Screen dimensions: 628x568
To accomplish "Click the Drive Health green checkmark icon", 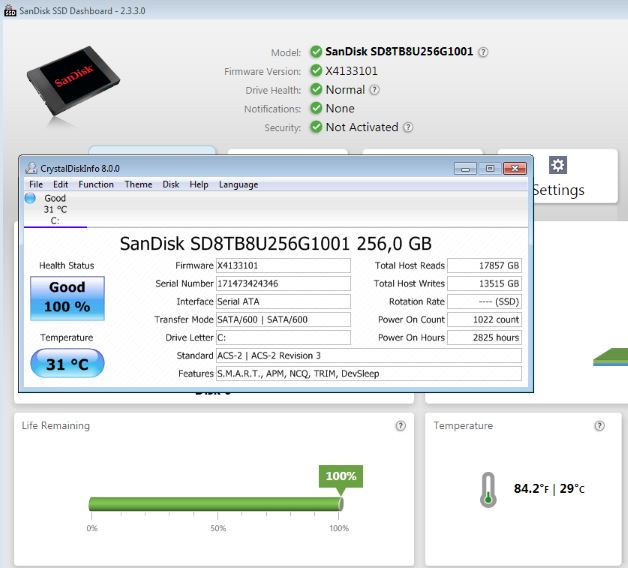I will coord(316,90).
